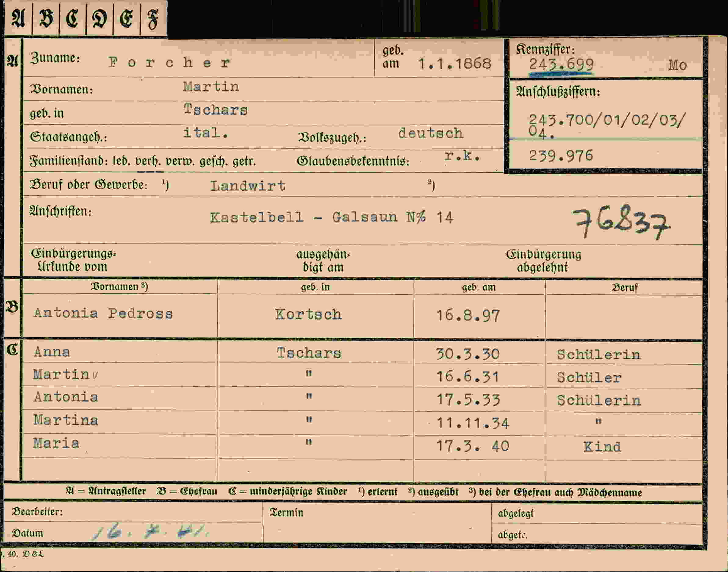Image resolution: width=728 pixels, height=572 pixels.
Task: Click birth date '30.3.30'
Action: tap(468, 354)
